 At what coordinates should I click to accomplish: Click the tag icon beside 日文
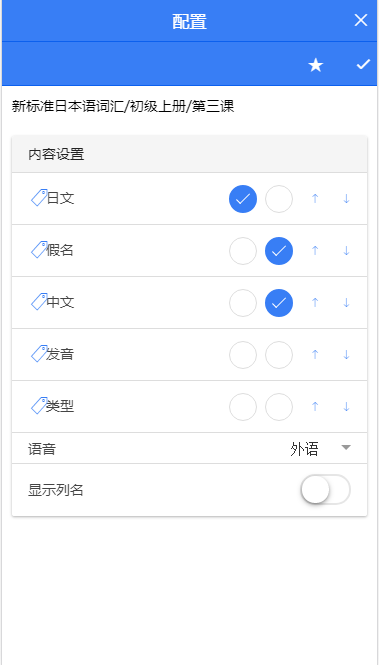39,198
